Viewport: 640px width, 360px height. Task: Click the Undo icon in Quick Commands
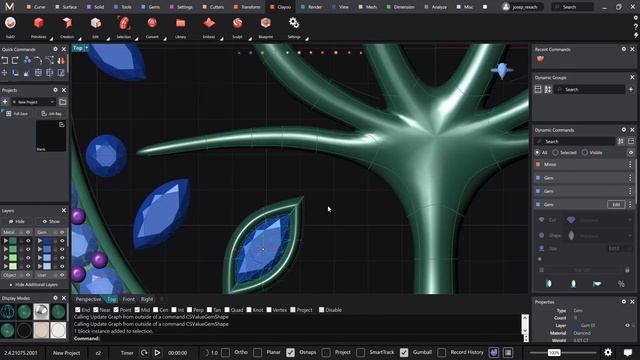(x=4, y=60)
